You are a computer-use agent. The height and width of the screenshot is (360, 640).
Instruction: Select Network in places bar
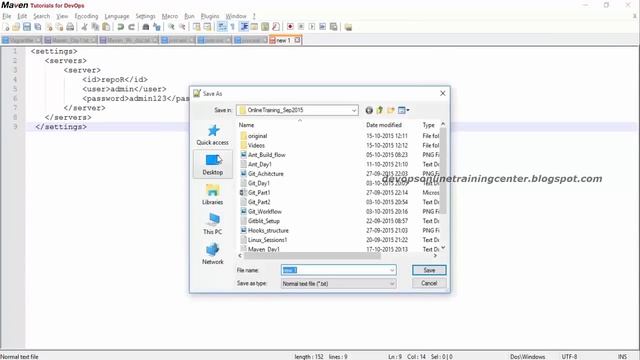pyautogui.click(x=213, y=254)
